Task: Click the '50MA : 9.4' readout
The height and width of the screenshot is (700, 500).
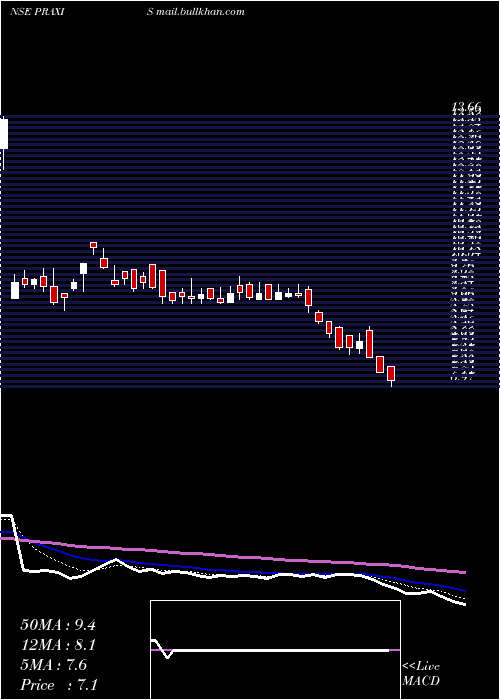Action: point(58,625)
